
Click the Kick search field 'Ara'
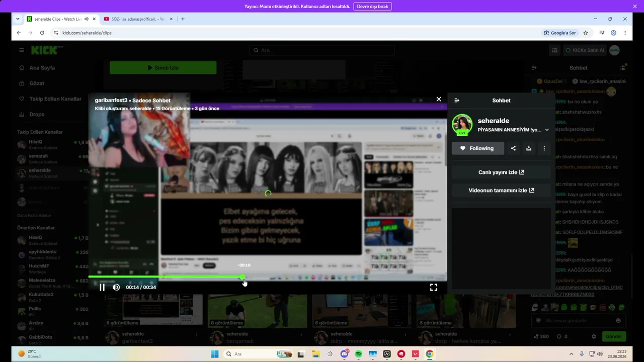point(322,50)
